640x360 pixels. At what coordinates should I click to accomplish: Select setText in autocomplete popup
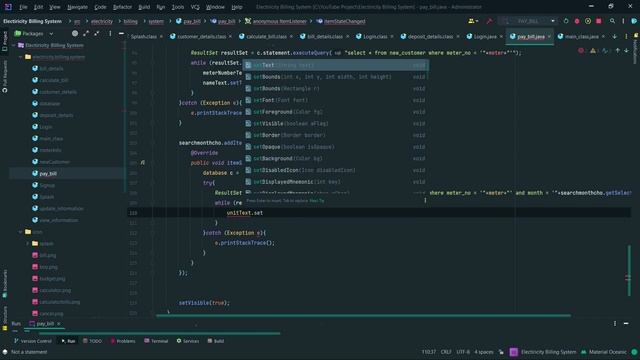[336, 65]
